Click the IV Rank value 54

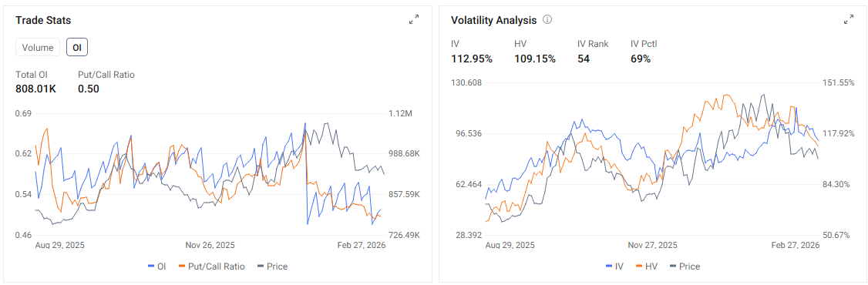[584, 59]
